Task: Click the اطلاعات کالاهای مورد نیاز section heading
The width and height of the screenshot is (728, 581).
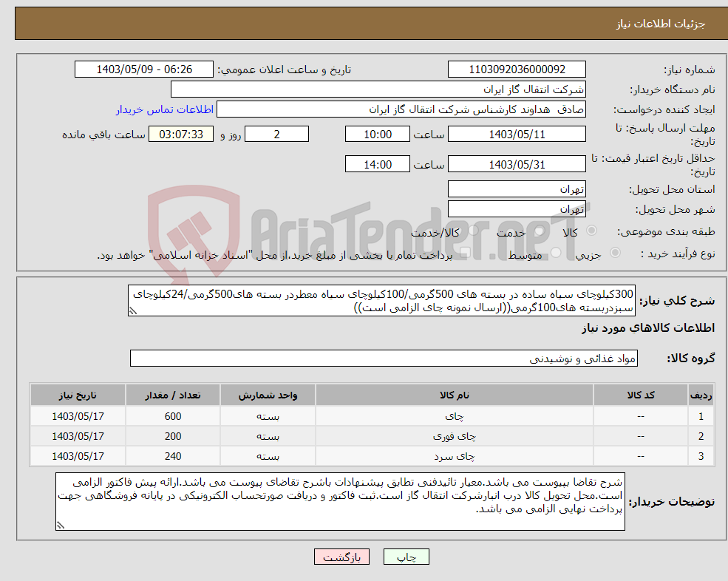Action: pyautogui.click(x=648, y=328)
